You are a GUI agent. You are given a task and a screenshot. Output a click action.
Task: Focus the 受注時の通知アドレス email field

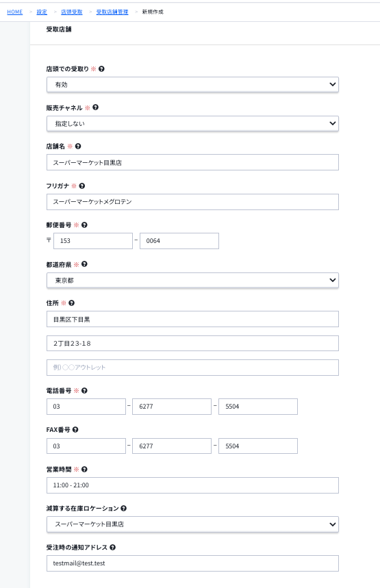tap(192, 563)
